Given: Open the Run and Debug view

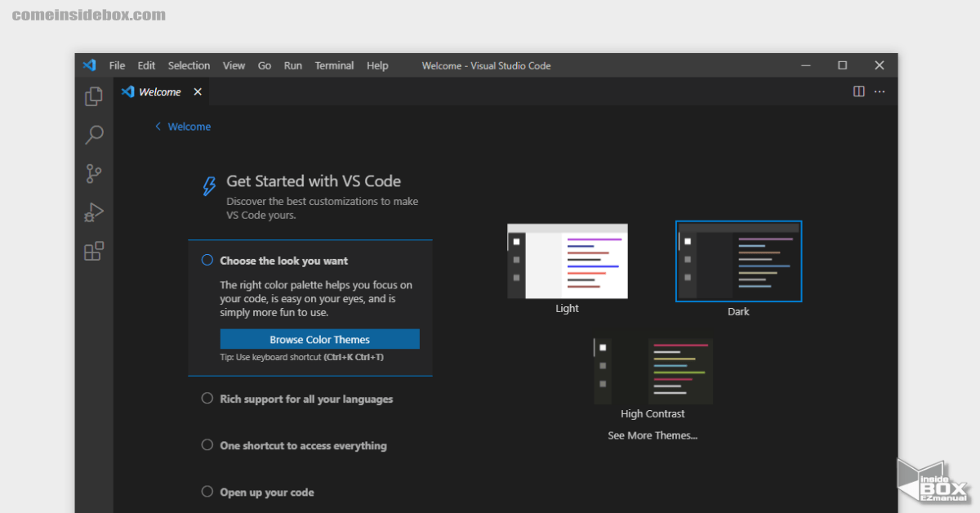Looking at the screenshot, I should pyautogui.click(x=94, y=212).
